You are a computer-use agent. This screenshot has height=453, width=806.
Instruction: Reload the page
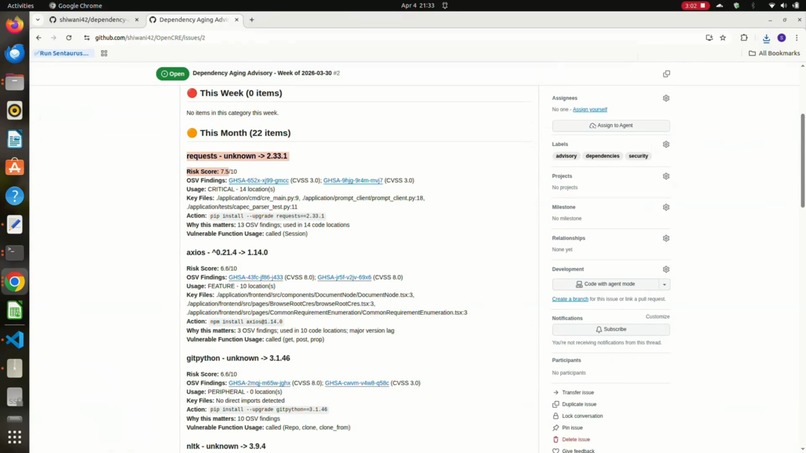(x=68, y=38)
